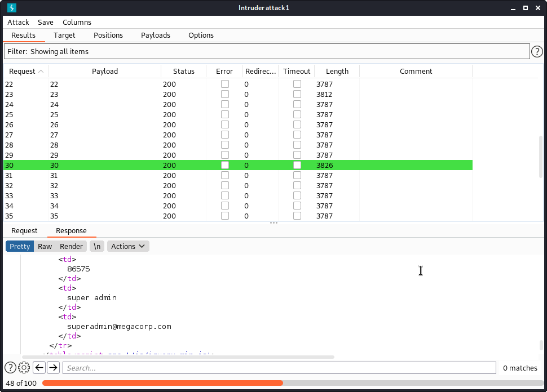
Task: Go to next search match arrow
Action: point(53,368)
